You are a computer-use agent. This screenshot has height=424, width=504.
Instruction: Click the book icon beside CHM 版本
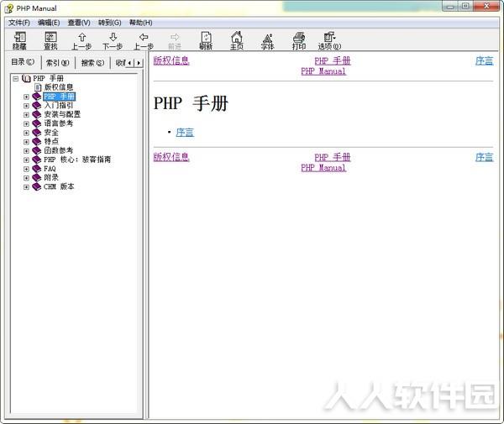[37, 186]
